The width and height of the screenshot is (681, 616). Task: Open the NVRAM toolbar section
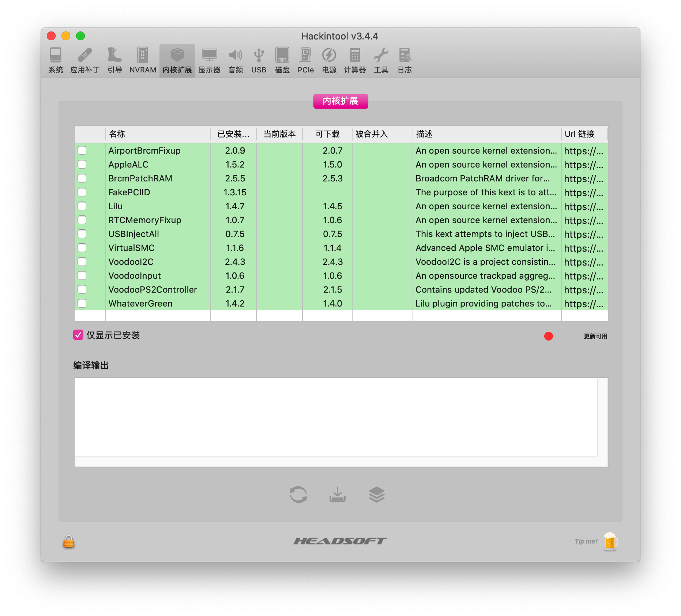point(143,60)
